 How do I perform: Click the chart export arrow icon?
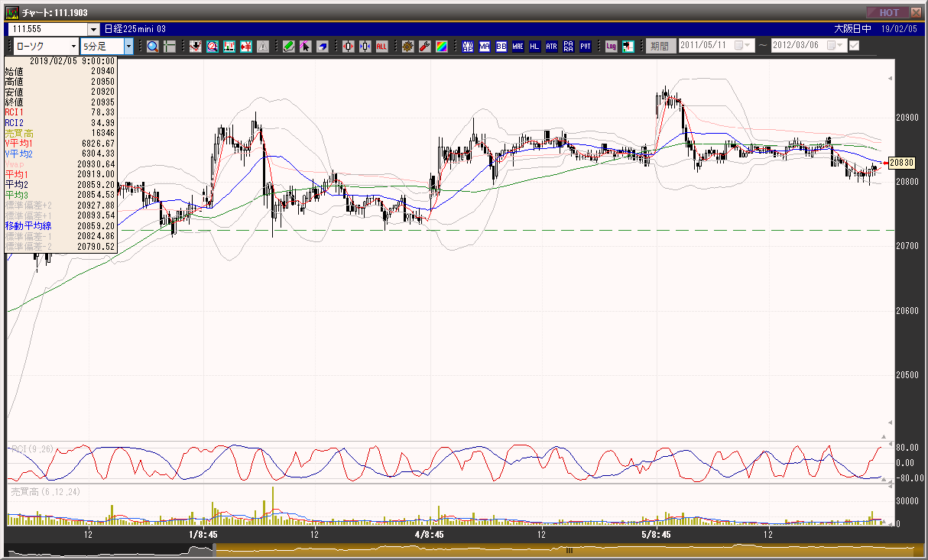point(628,47)
